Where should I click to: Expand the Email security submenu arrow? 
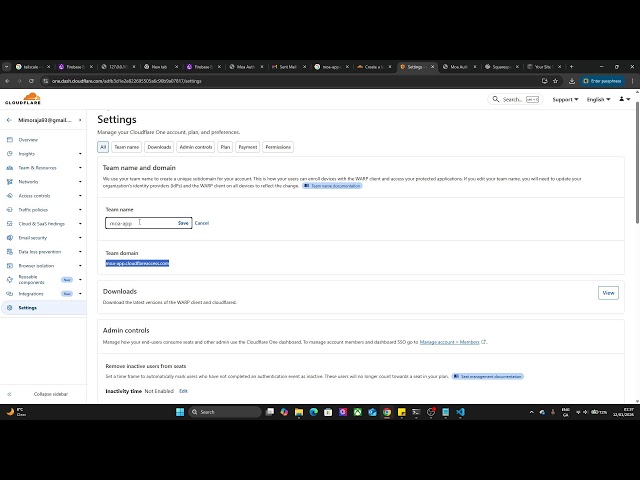[x=80, y=238]
